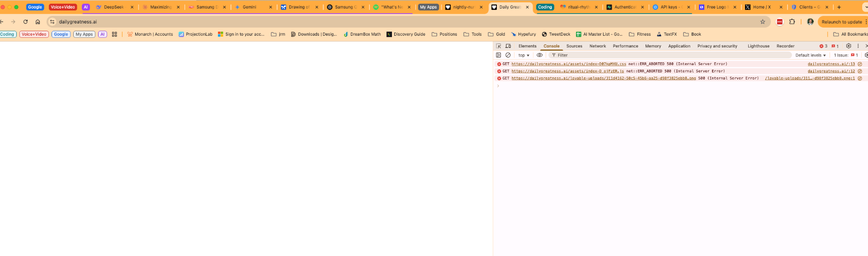Create live expression with eye icon

coord(539,55)
